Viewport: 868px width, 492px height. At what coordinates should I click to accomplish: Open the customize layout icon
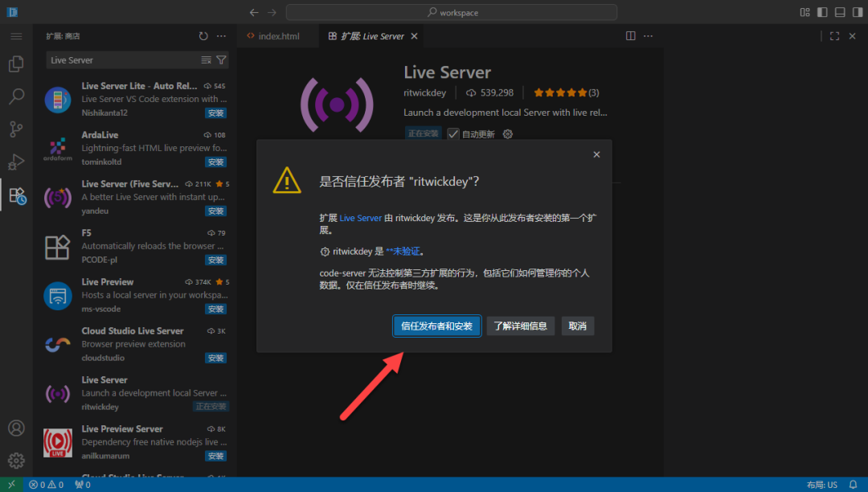(x=805, y=12)
